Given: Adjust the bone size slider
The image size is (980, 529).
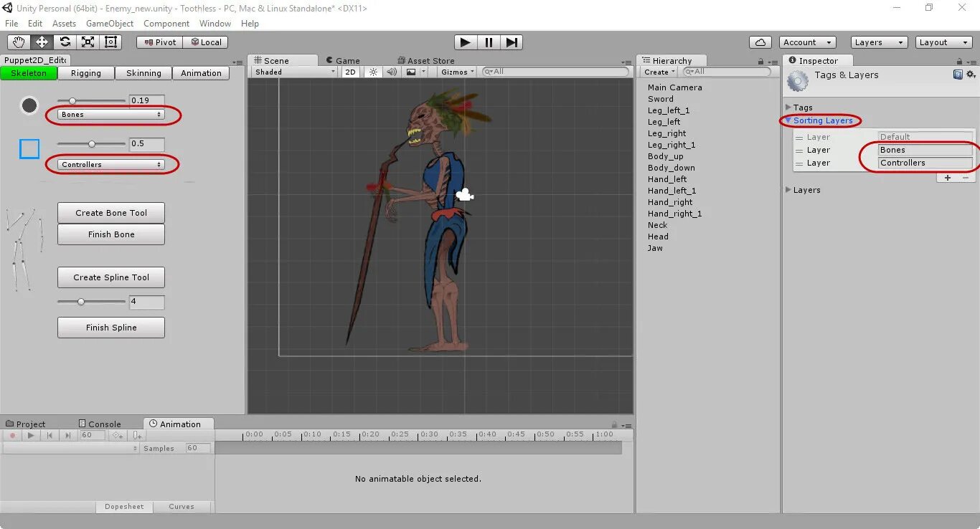Looking at the screenshot, I should click(91, 100).
